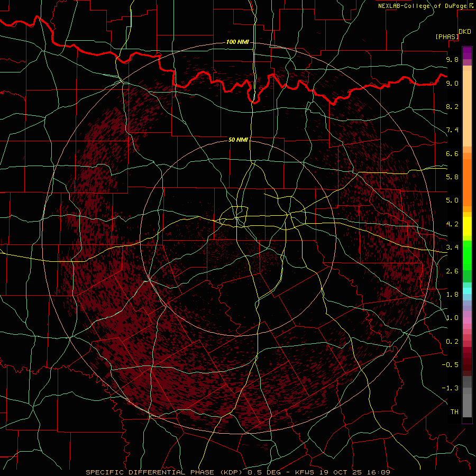Click the 9.8 scale value
Viewport: 476px width, 476px height.
click(x=452, y=59)
